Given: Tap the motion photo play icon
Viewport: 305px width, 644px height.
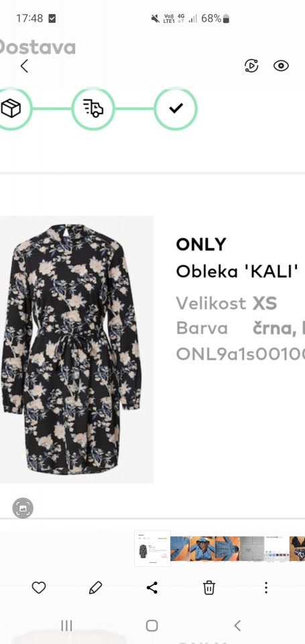Looking at the screenshot, I should (251, 66).
